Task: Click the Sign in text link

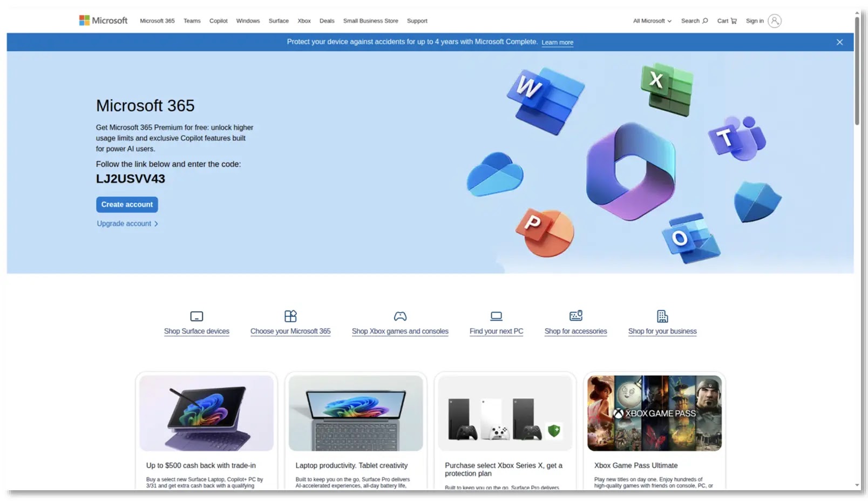Action: (x=755, y=21)
